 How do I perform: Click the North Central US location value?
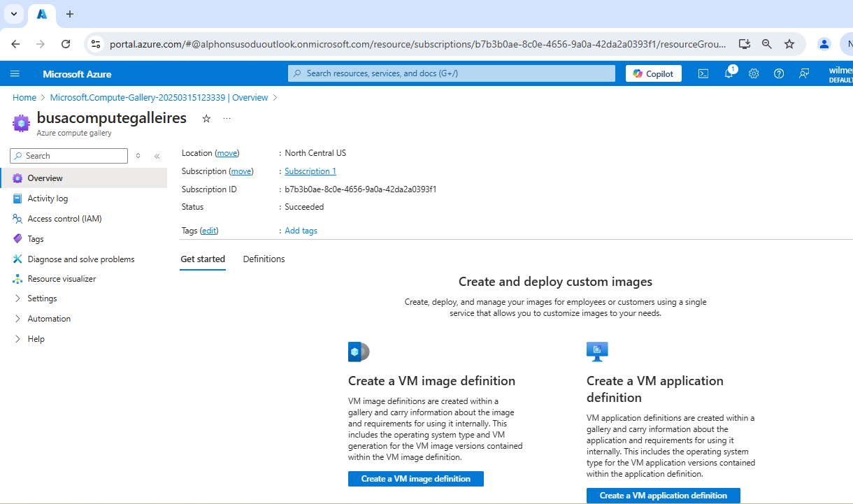pyautogui.click(x=315, y=153)
